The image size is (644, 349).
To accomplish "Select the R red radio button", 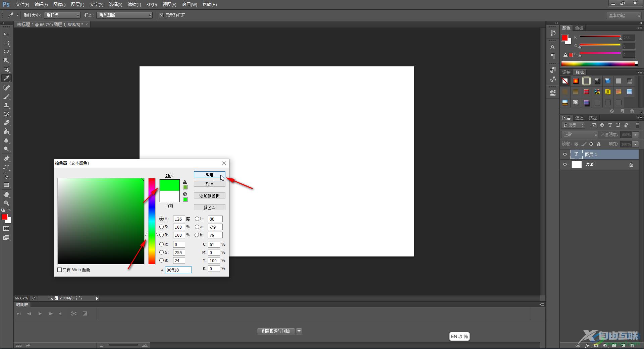I will tap(162, 244).
